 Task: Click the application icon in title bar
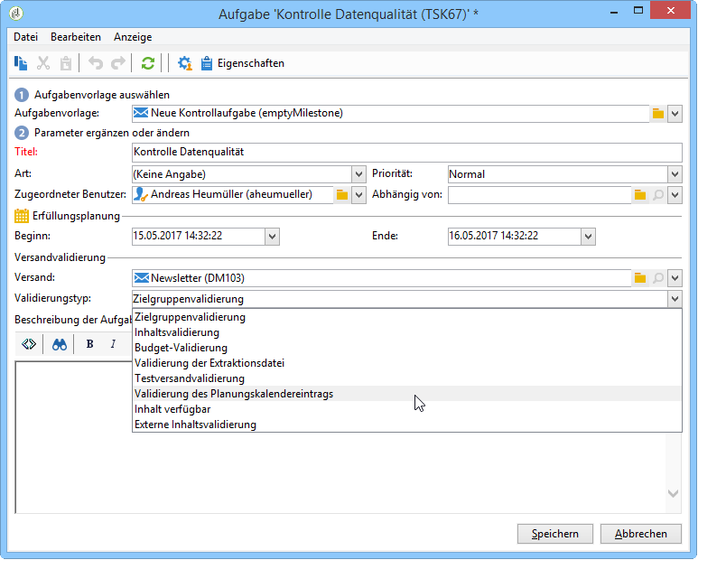[x=16, y=14]
